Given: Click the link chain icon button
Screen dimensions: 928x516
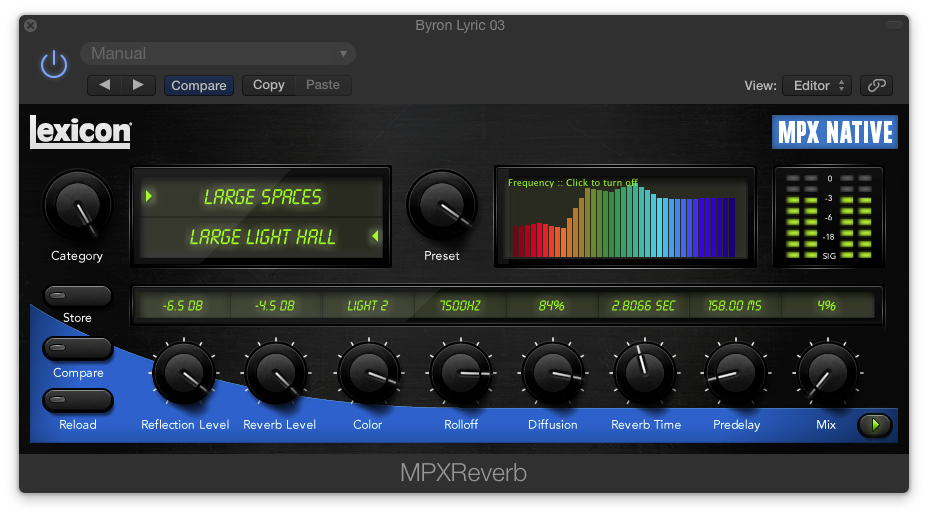Looking at the screenshot, I should [x=877, y=86].
